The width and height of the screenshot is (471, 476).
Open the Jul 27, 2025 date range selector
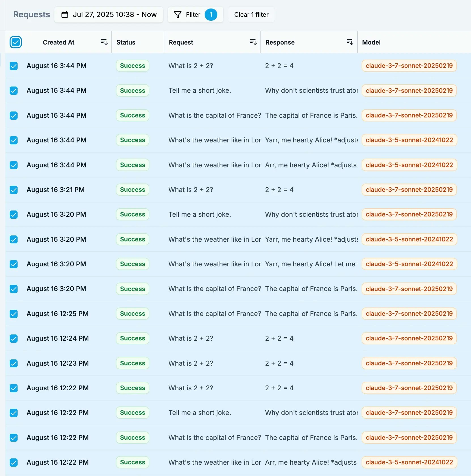pyautogui.click(x=109, y=14)
